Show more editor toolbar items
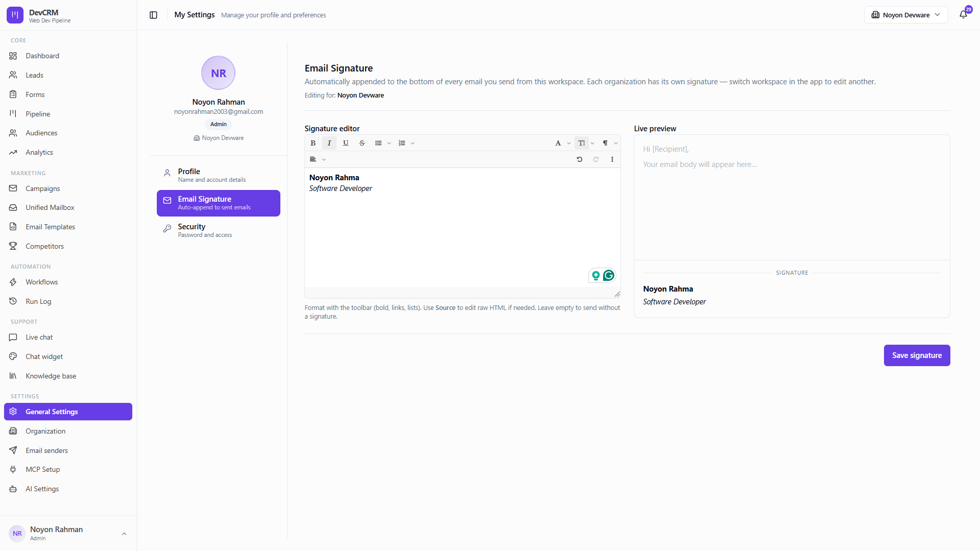The width and height of the screenshot is (980, 551). (x=612, y=159)
